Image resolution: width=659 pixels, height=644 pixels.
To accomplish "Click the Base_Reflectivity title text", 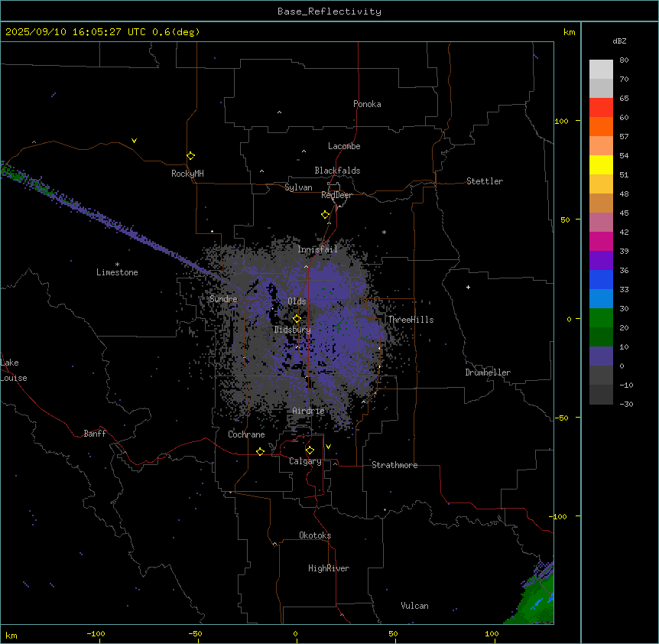I will (329, 11).
